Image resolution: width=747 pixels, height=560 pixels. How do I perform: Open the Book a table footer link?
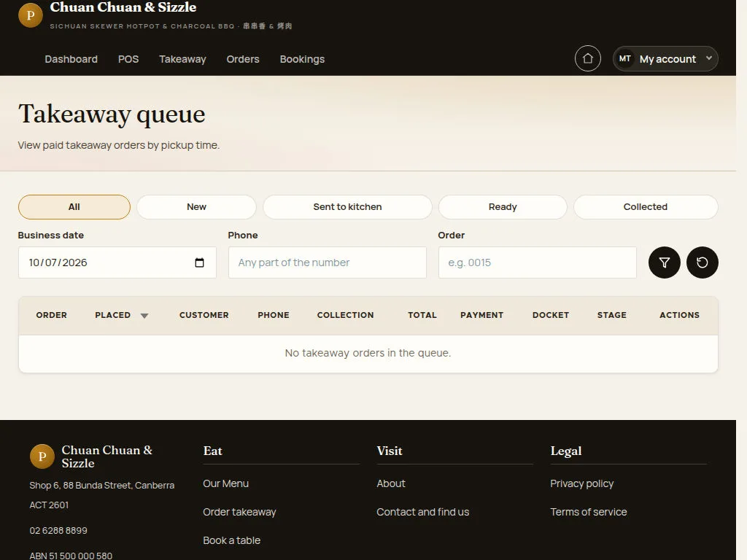(231, 540)
